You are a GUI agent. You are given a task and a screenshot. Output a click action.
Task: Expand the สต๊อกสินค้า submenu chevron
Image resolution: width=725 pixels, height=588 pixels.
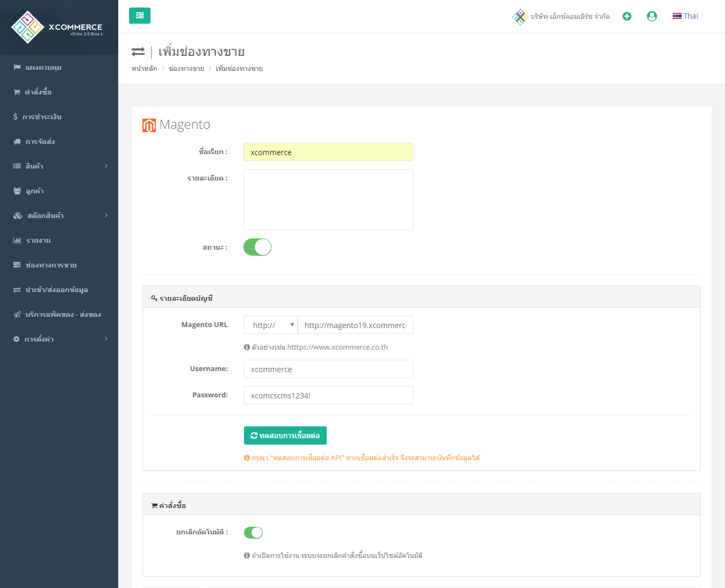106,215
